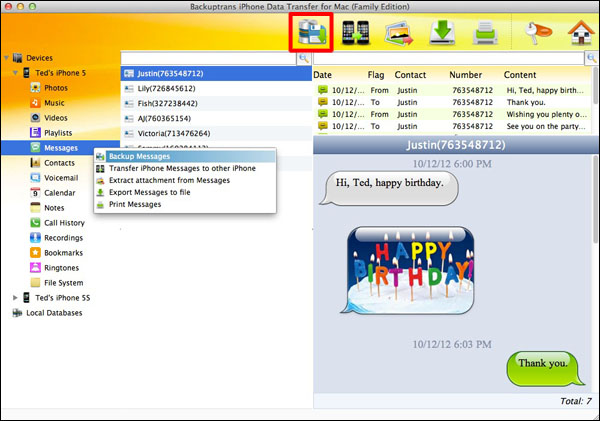600x421 pixels.
Task: Choose Backup Messages from context menu
Action: (x=185, y=156)
